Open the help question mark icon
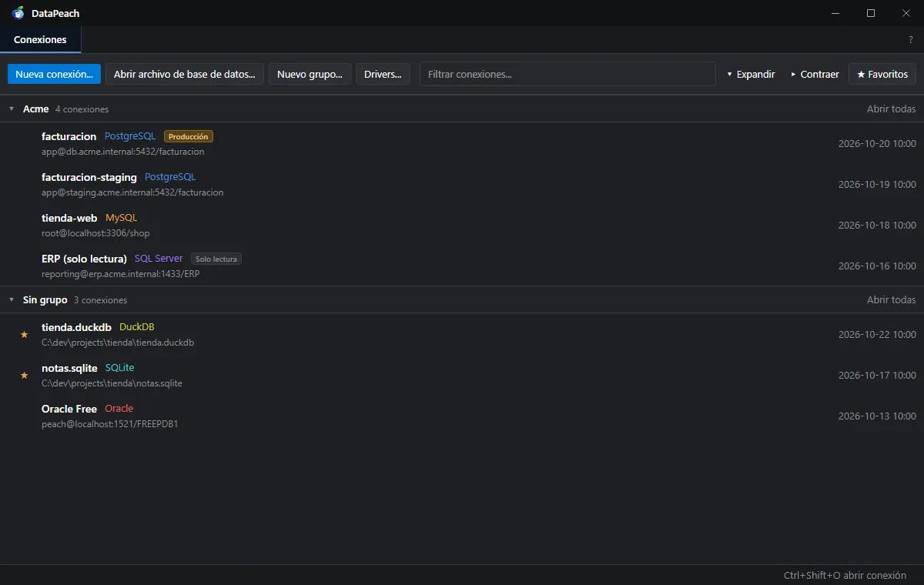Viewport: 924px width, 585px height. (911, 40)
